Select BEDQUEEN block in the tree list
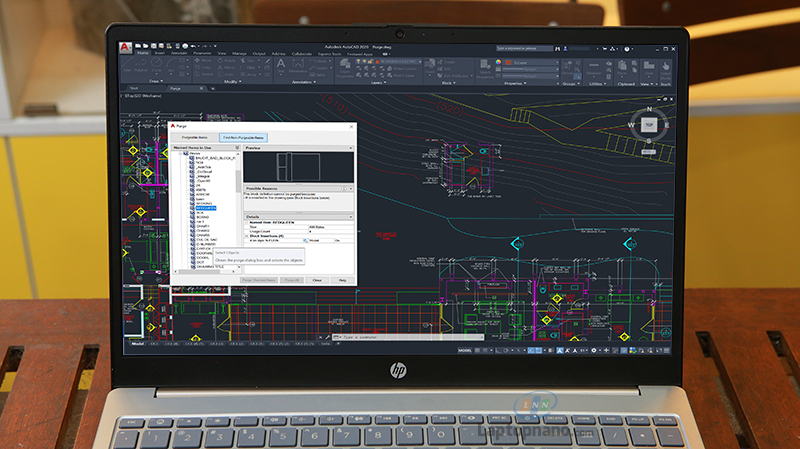 (x=208, y=208)
